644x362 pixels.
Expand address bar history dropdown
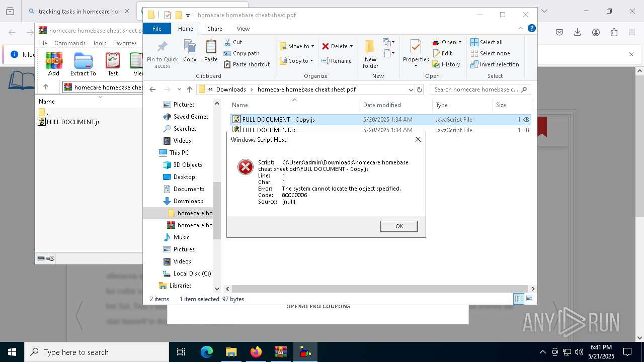(411, 89)
